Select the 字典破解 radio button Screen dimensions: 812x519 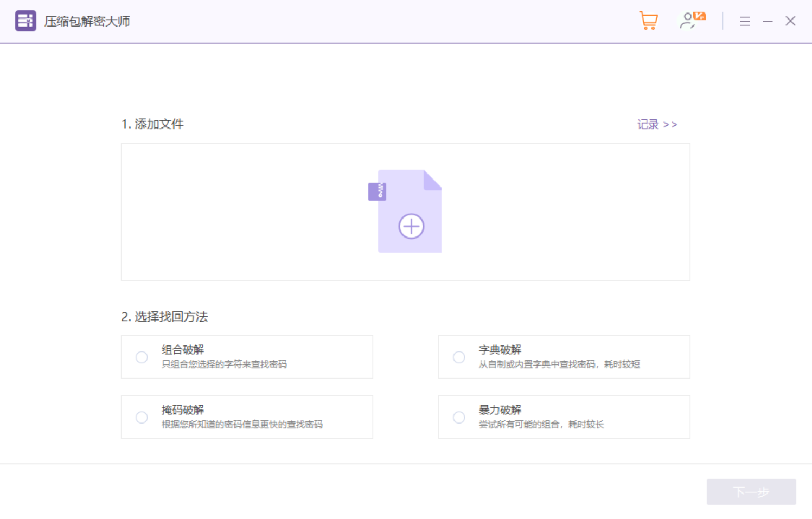click(458, 357)
